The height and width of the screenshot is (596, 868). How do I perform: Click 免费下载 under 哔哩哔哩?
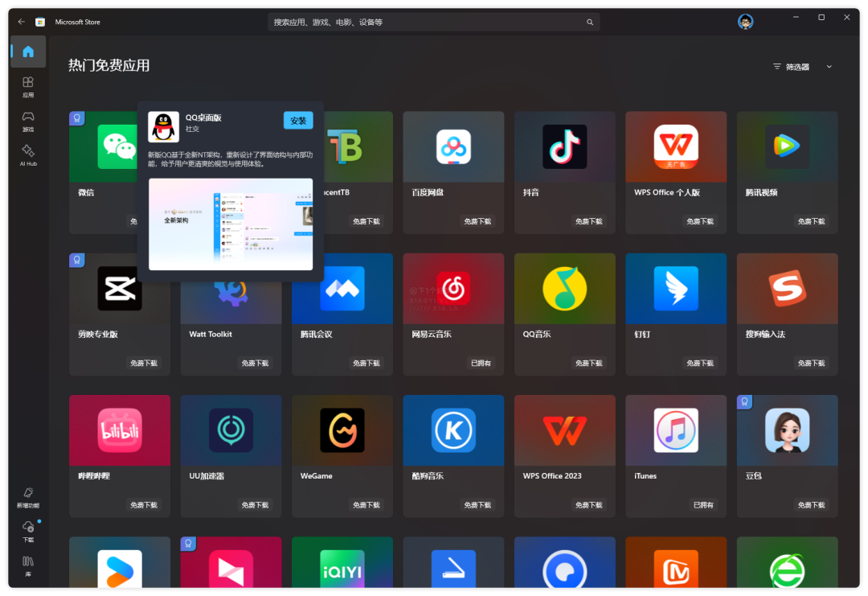click(143, 504)
